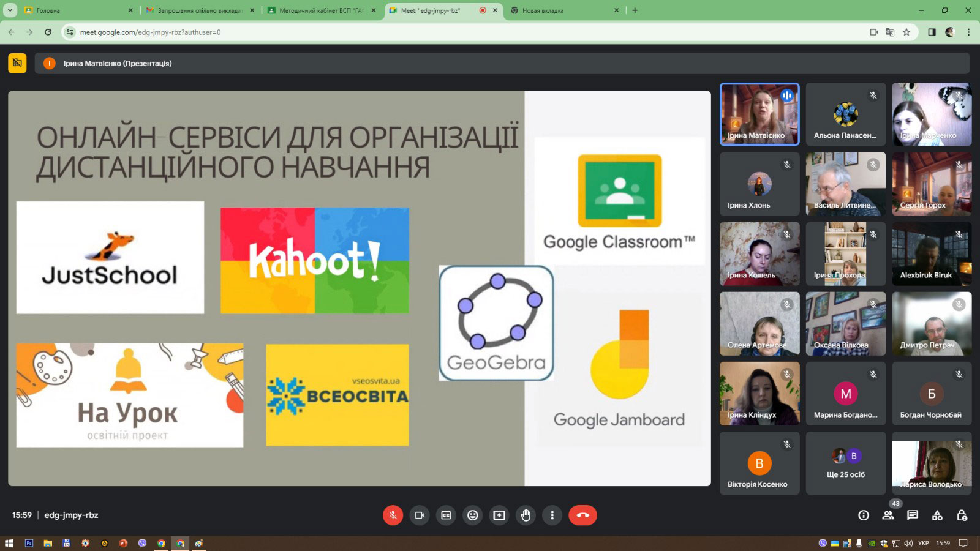The height and width of the screenshot is (551, 980).
Task: Go back to the previous page
Action: 12,32
